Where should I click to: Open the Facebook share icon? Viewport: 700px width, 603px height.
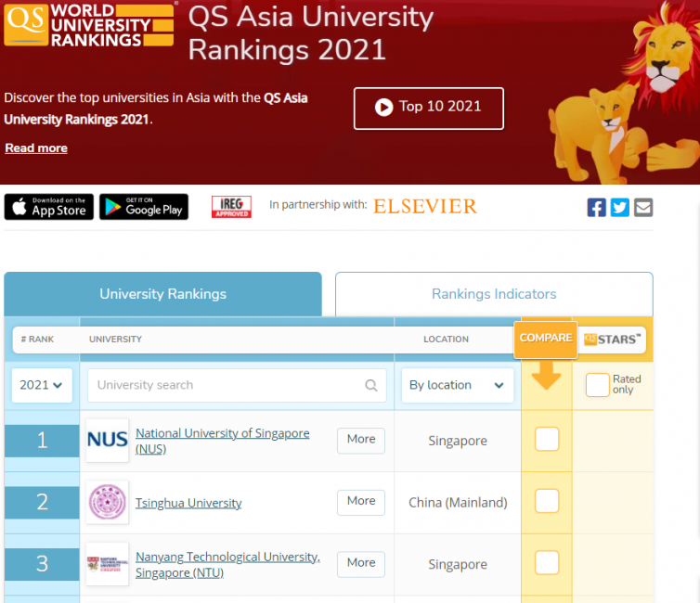click(x=596, y=207)
